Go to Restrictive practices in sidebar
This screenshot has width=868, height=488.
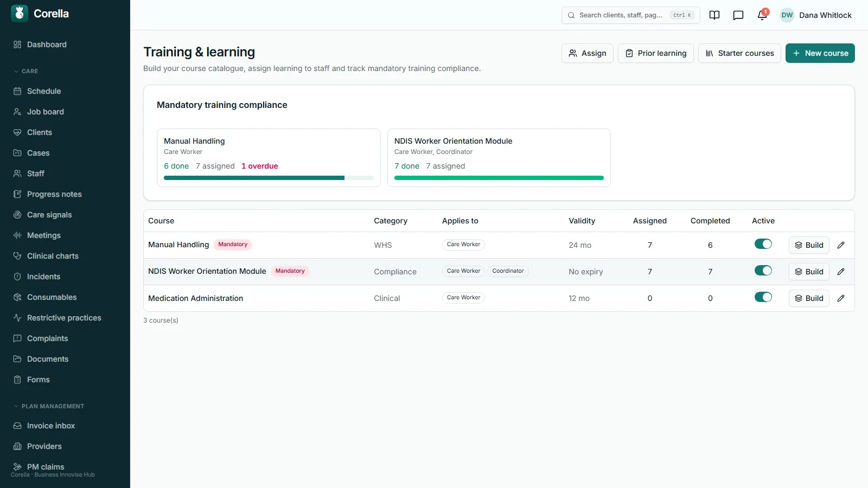coord(64,318)
